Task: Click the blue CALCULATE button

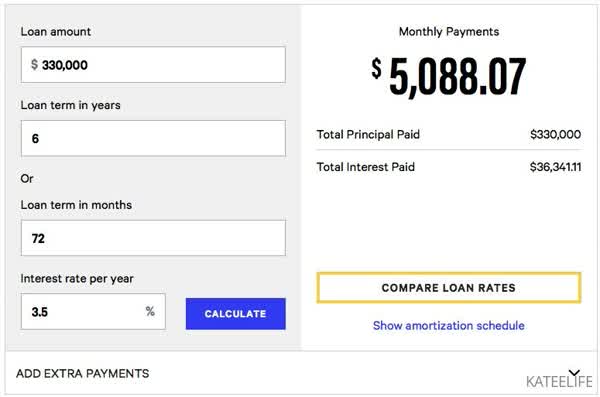Action: click(x=235, y=314)
